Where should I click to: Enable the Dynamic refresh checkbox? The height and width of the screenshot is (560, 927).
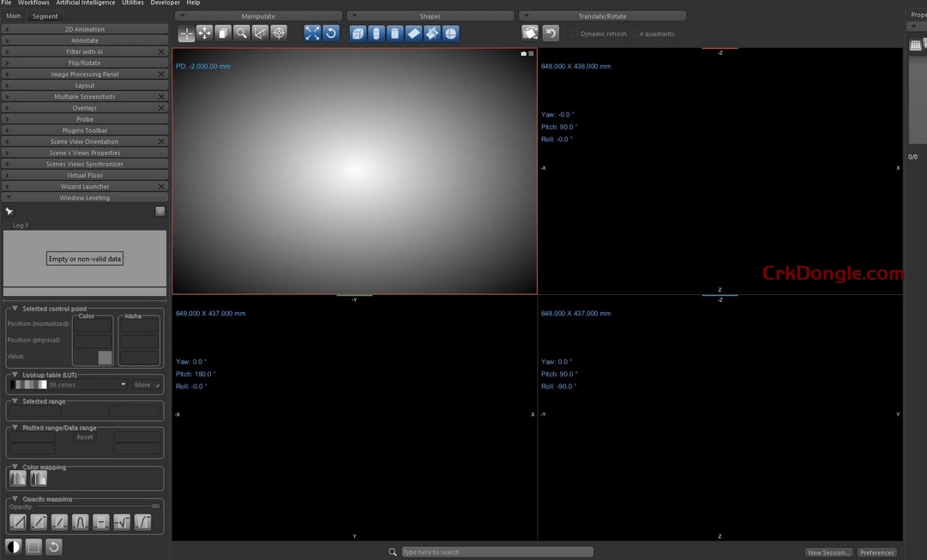point(574,33)
